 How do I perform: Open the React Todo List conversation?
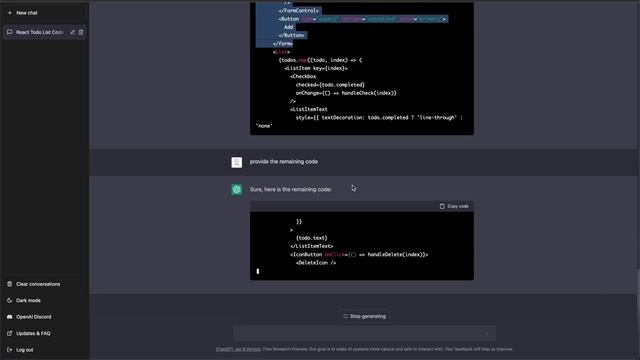[40, 32]
